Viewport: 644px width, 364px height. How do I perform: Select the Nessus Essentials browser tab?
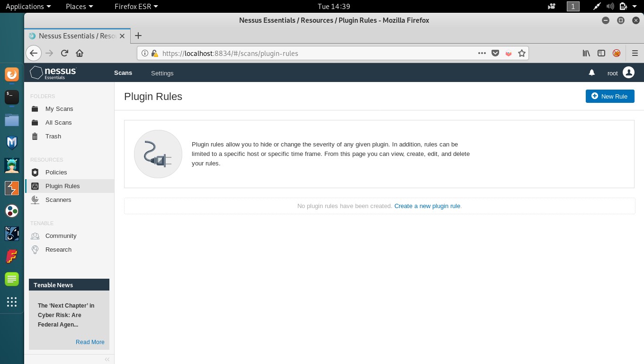pos(77,36)
